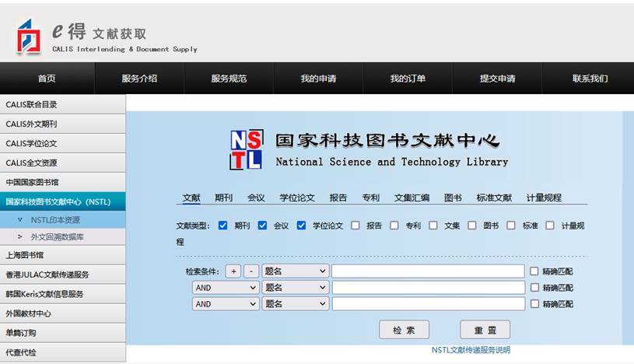Check the 报告 document type checkbox

355,226
